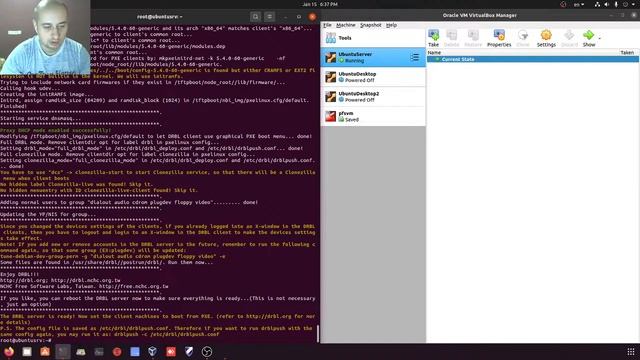Expand the Show button dropdown arrow

pyautogui.click(x=600, y=38)
